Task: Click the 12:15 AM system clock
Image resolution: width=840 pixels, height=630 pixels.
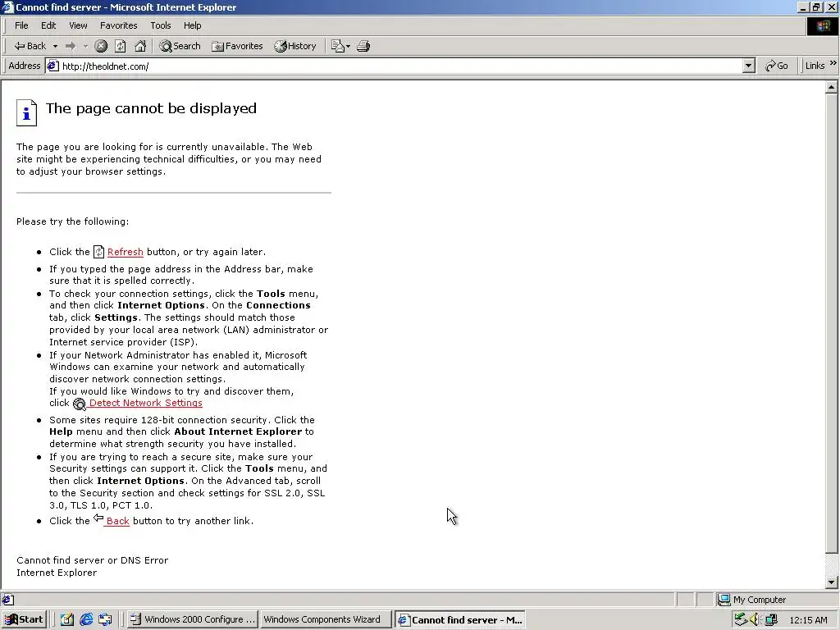Action: (x=808, y=620)
